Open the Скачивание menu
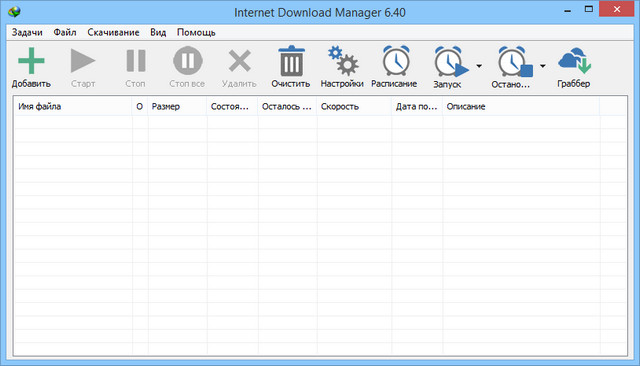640x366 pixels. (x=113, y=32)
